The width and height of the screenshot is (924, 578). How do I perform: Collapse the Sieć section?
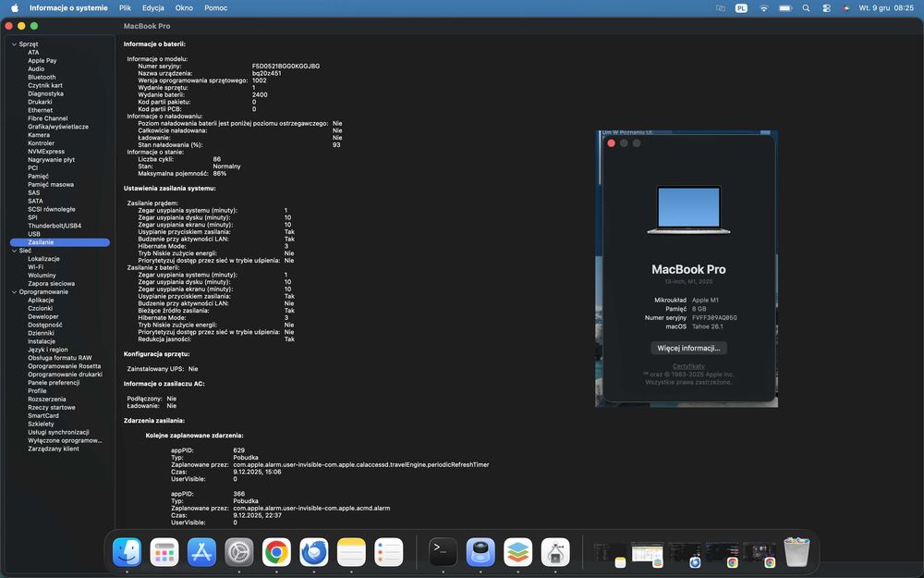14,251
